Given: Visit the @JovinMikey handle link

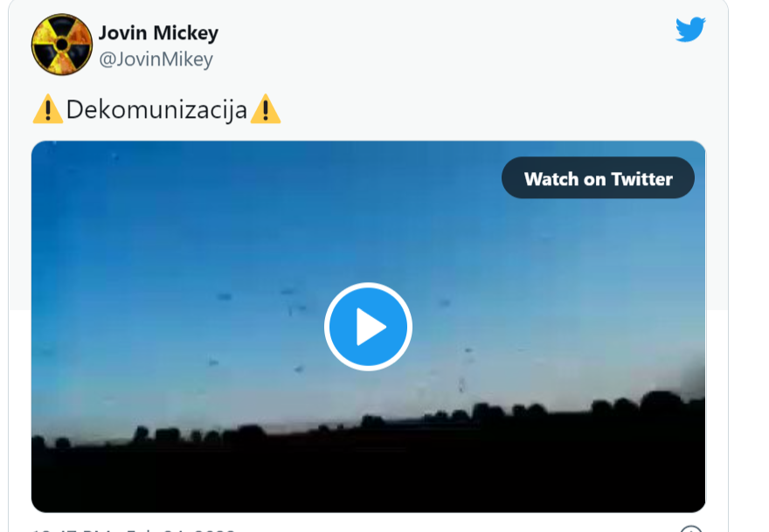Looking at the screenshot, I should click(156, 59).
